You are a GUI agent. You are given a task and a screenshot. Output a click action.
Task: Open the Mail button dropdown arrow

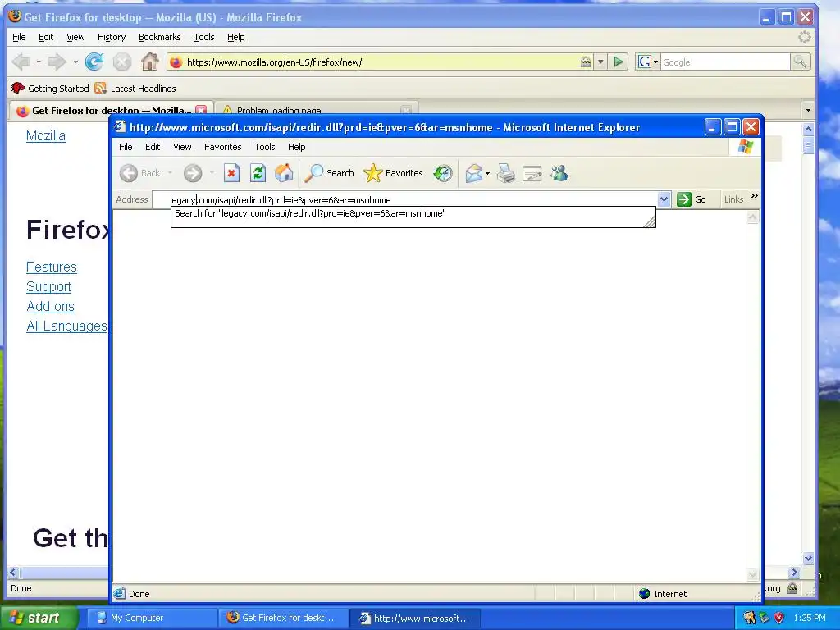coord(487,174)
